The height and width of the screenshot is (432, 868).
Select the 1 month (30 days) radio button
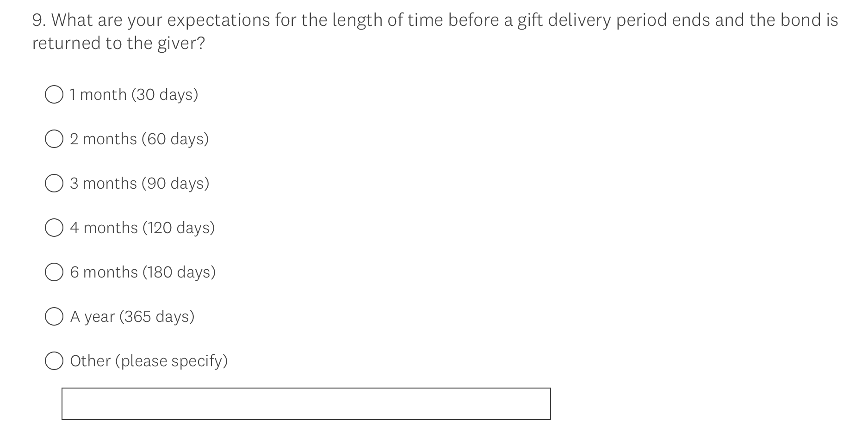(x=54, y=94)
